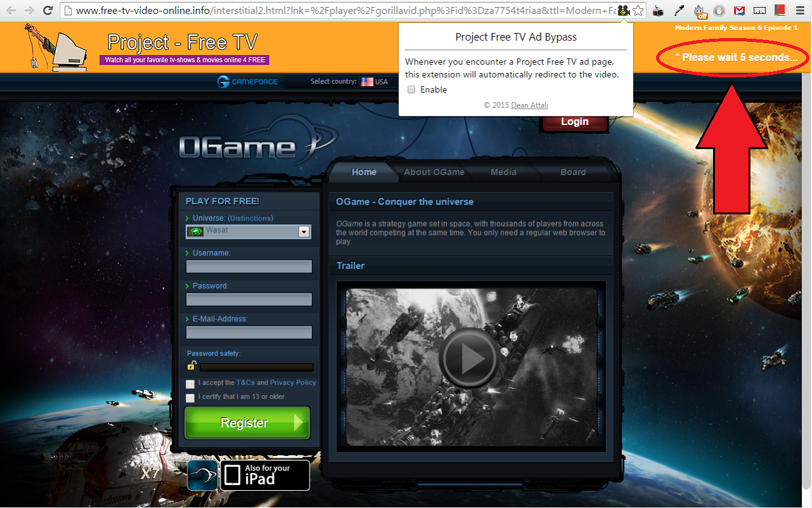Open the Board tab
Screen dimensions: 812x508
[x=573, y=172]
